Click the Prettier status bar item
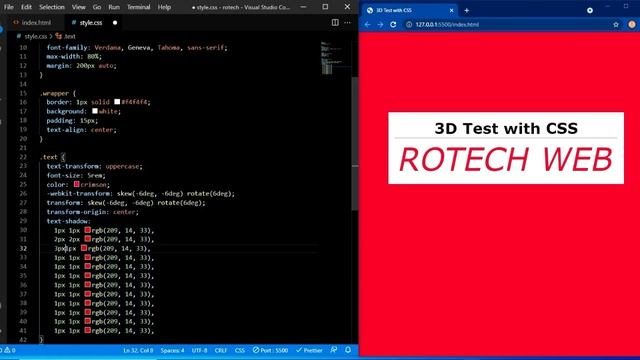 coord(309,350)
